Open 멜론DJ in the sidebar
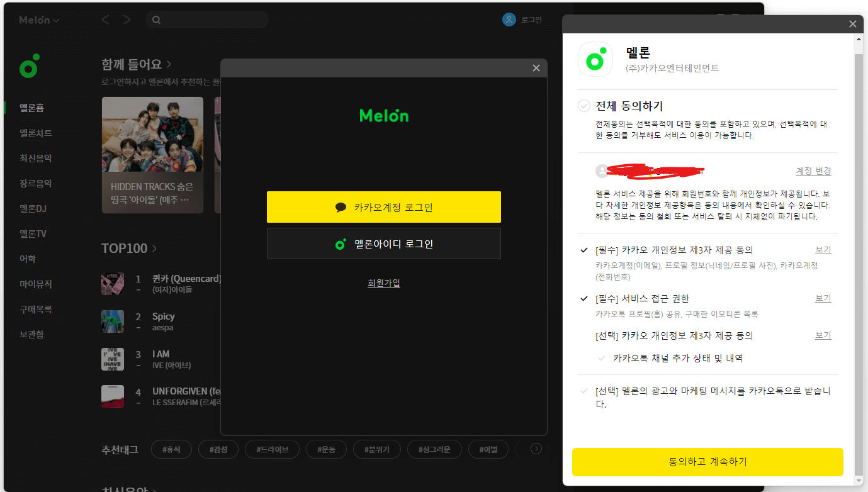The width and height of the screenshot is (868, 492). pyautogui.click(x=33, y=209)
